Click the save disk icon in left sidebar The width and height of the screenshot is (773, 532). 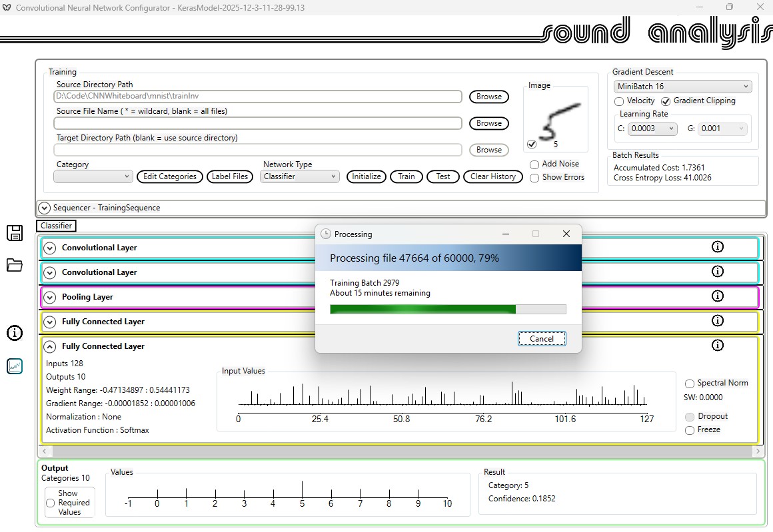15,233
